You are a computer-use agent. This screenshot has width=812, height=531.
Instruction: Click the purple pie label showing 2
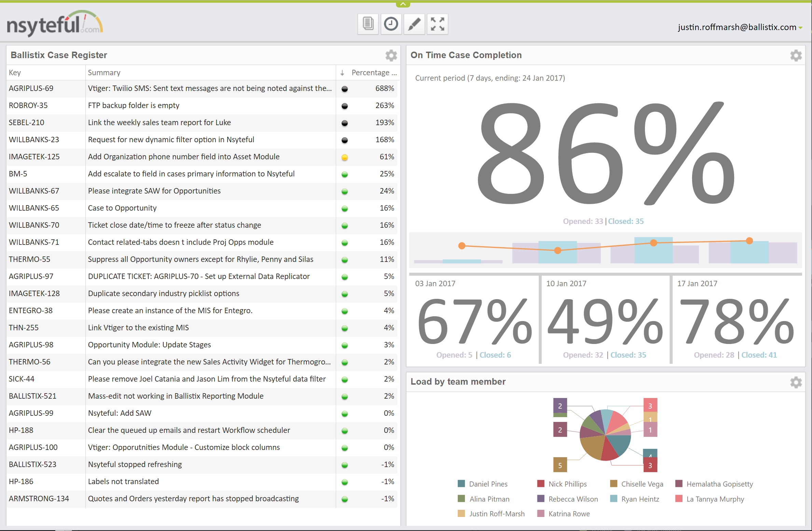[560, 406]
